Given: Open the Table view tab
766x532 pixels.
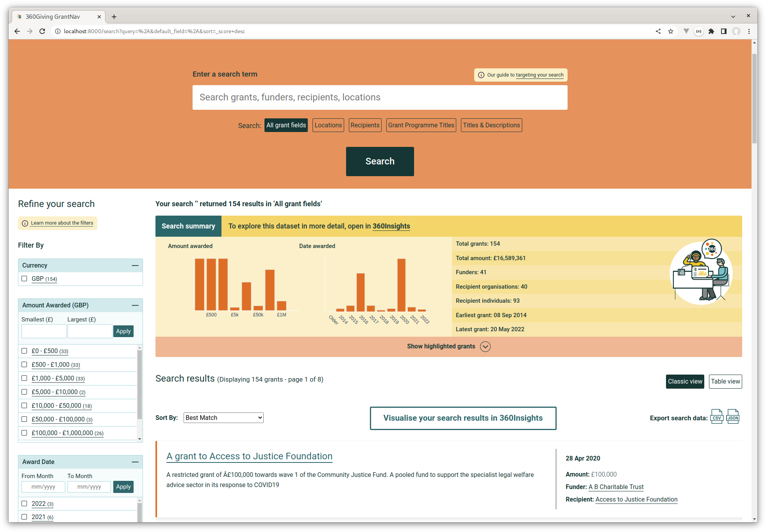Looking at the screenshot, I should click(x=725, y=382).
